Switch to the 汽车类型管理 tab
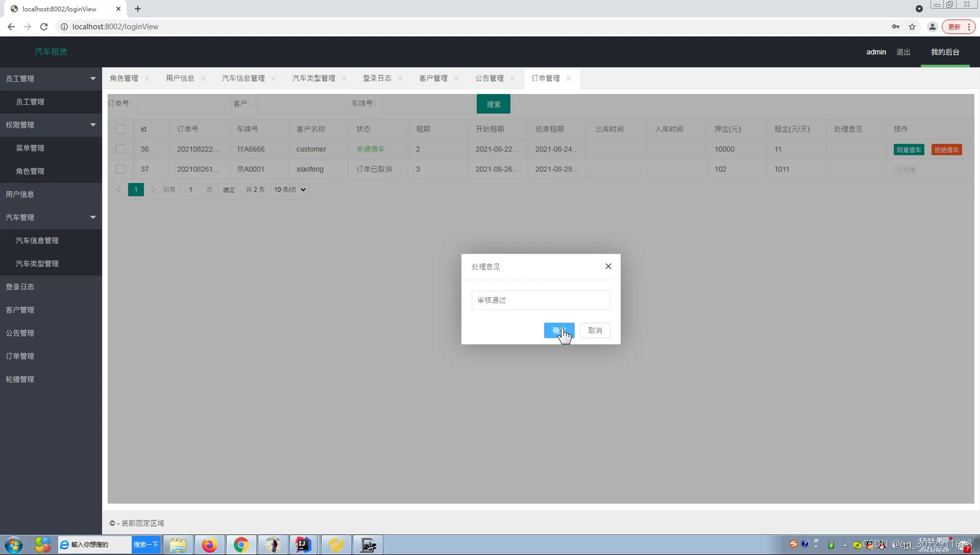This screenshot has height=555, width=980. point(314,79)
